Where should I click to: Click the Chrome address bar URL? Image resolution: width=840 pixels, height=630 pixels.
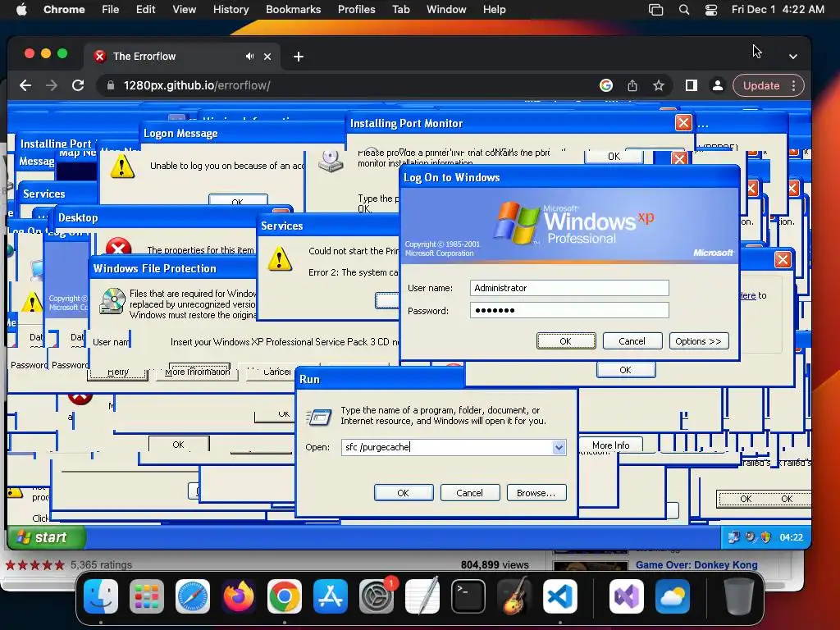pyautogui.click(x=197, y=85)
